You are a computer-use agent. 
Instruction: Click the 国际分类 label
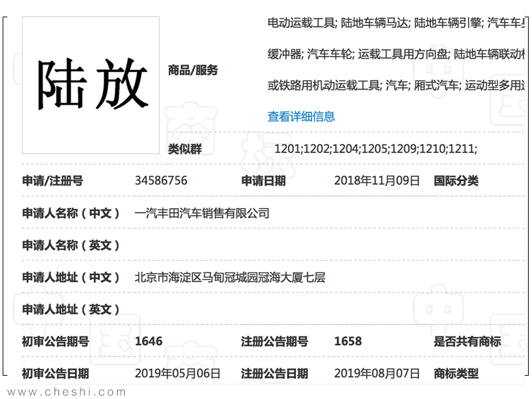click(x=456, y=180)
